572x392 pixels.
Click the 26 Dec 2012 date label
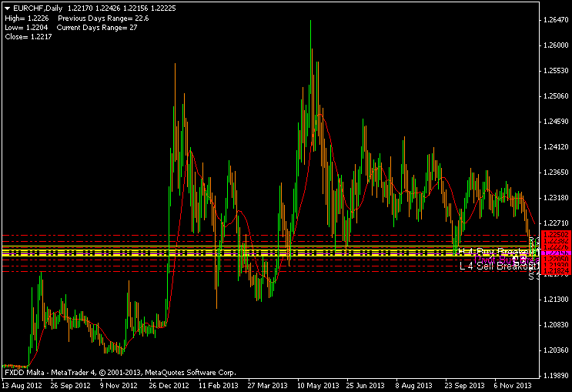click(169, 384)
